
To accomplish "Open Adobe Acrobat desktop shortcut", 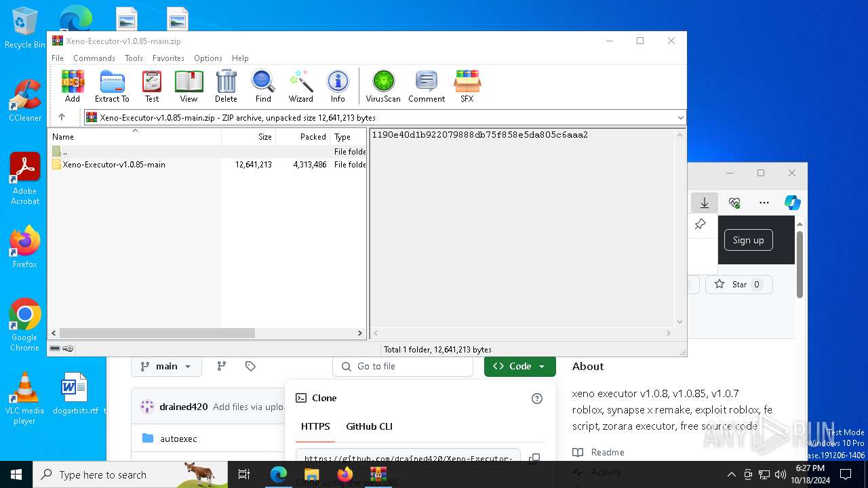I will (25, 178).
